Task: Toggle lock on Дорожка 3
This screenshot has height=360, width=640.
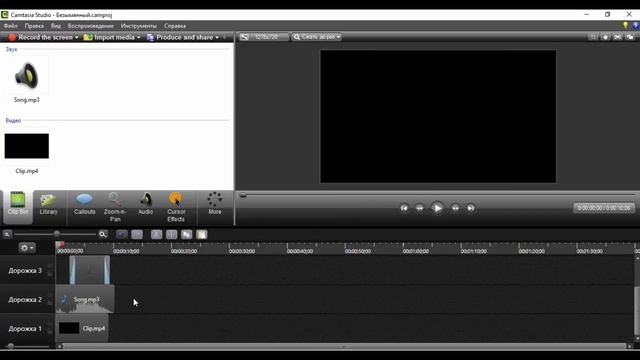Action: 50,274
